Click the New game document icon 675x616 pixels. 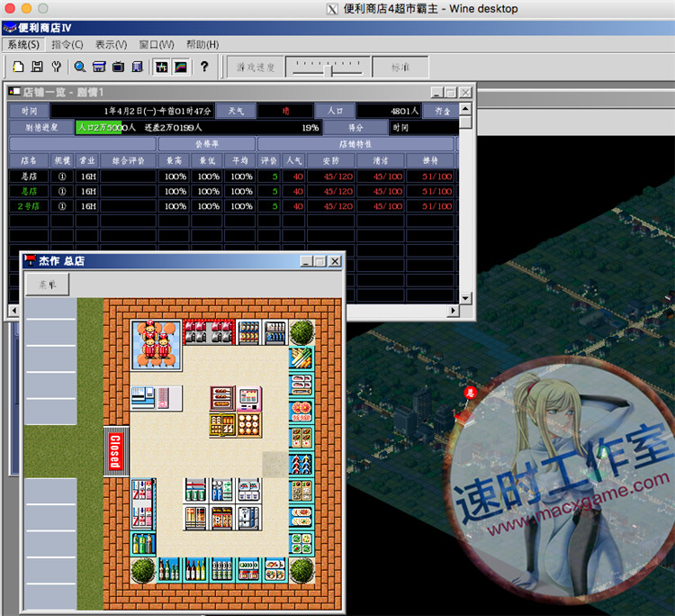click(x=18, y=67)
